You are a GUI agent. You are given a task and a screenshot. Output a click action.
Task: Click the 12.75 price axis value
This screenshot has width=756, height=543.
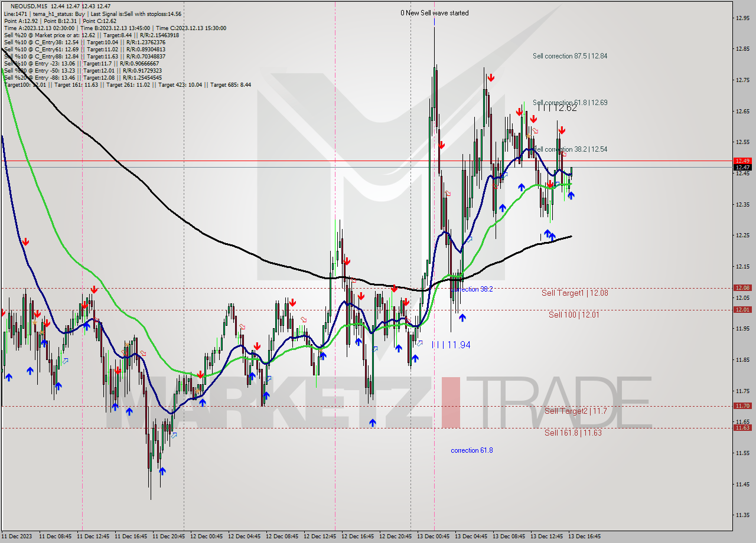742,80
